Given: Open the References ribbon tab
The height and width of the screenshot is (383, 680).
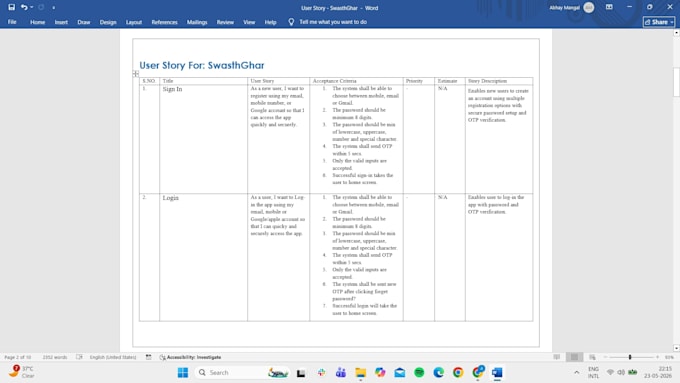Looking at the screenshot, I should pos(164,22).
